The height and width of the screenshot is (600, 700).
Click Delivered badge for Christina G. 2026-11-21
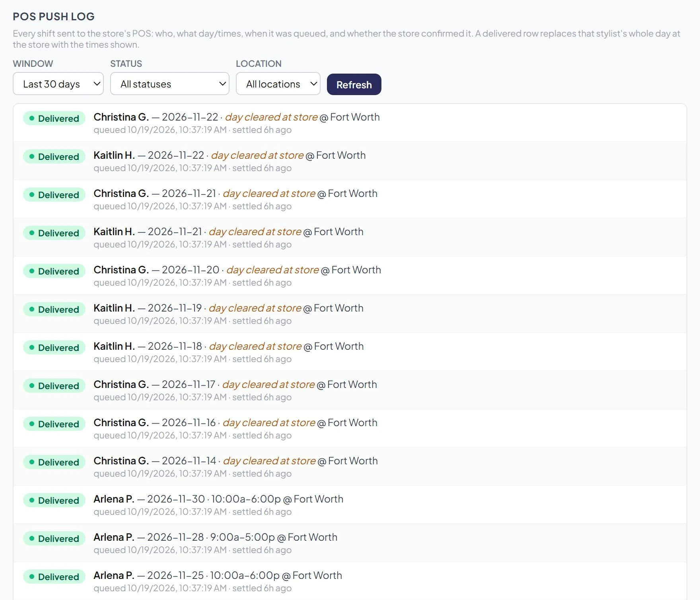coord(54,195)
